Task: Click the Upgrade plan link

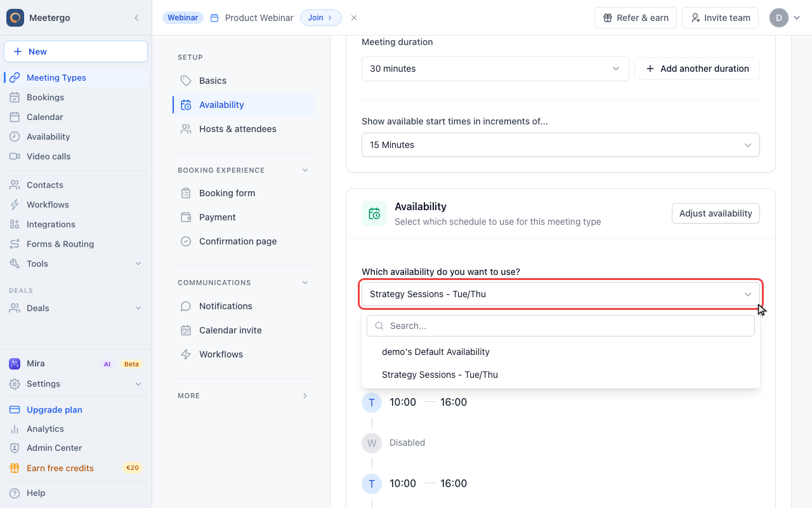Action: 55,410
